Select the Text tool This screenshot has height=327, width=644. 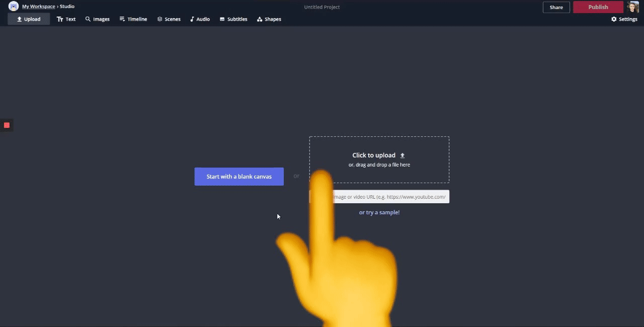[x=66, y=19]
